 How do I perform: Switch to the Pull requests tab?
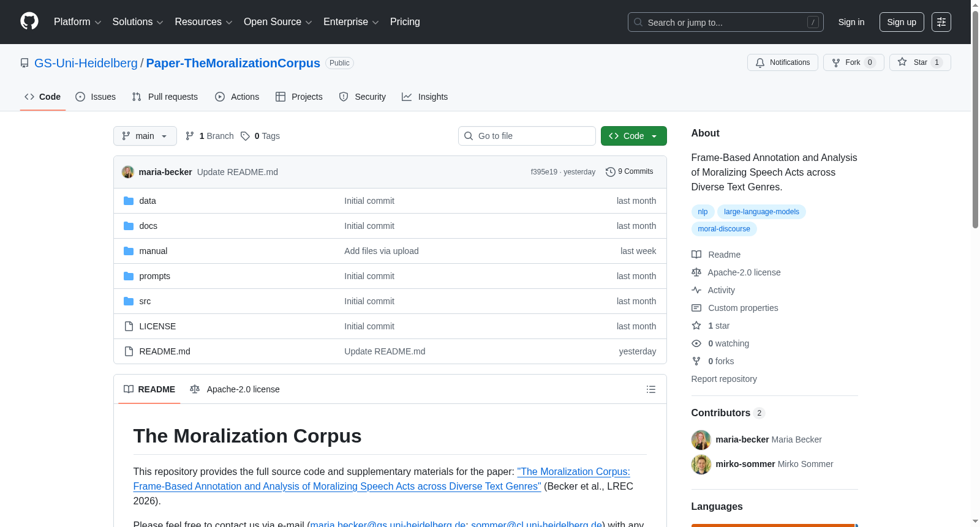pyautogui.click(x=165, y=97)
